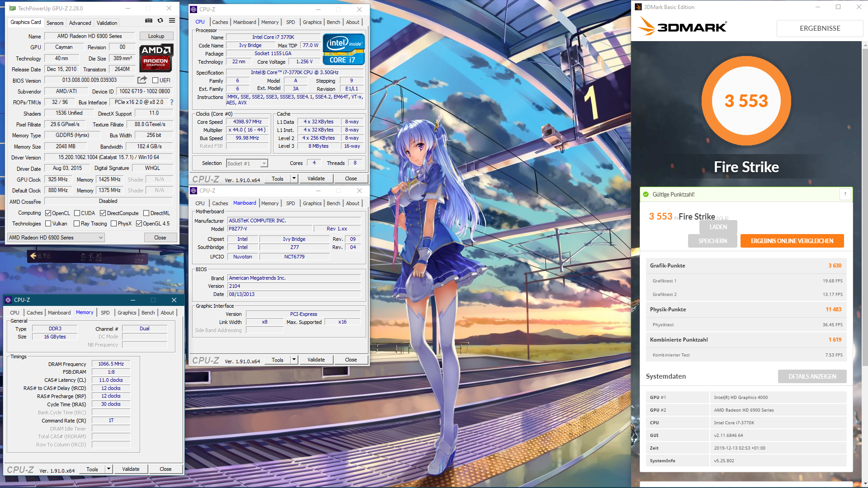Click the GPU-Z screenshot camera icon
This screenshot has height=488, width=868.
(148, 20)
